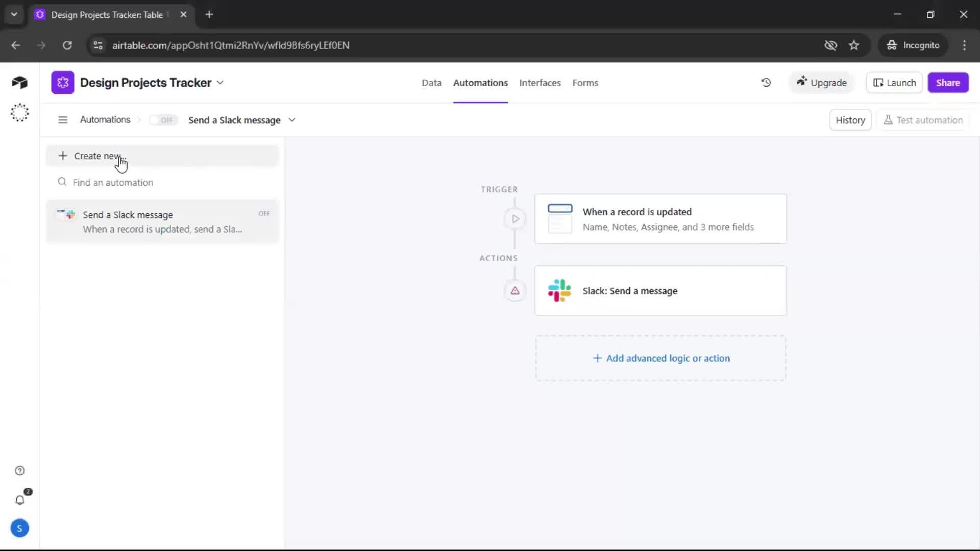This screenshot has height=551, width=980.
Task: Open the Interfaces tab
Action: pos(540,83)
